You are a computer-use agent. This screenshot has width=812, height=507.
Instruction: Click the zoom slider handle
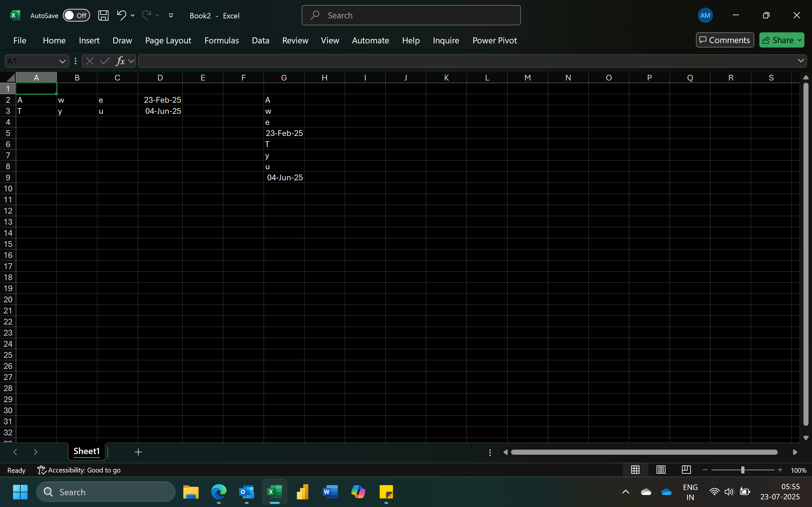click(x=743, y=470)
